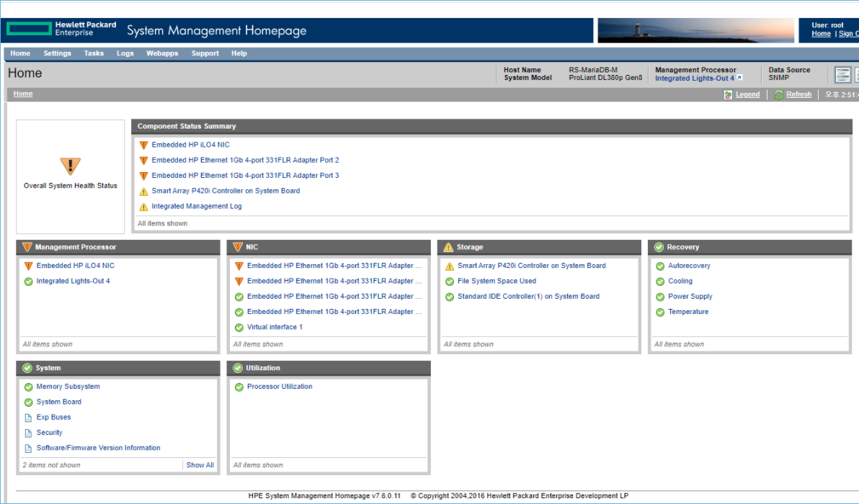
Task: Click the critical icon beside Embedded HP iLO4 NIC in summary
Action: coord(143,145)
